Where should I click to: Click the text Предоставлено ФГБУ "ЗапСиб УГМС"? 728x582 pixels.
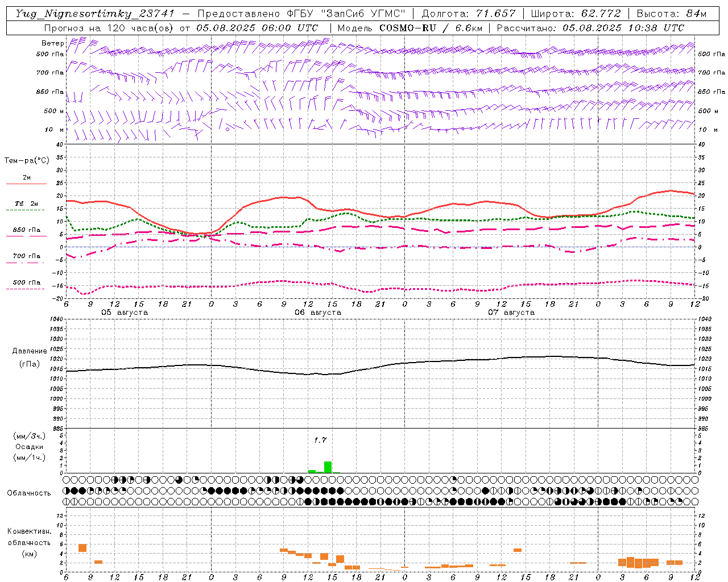(301, 14)
